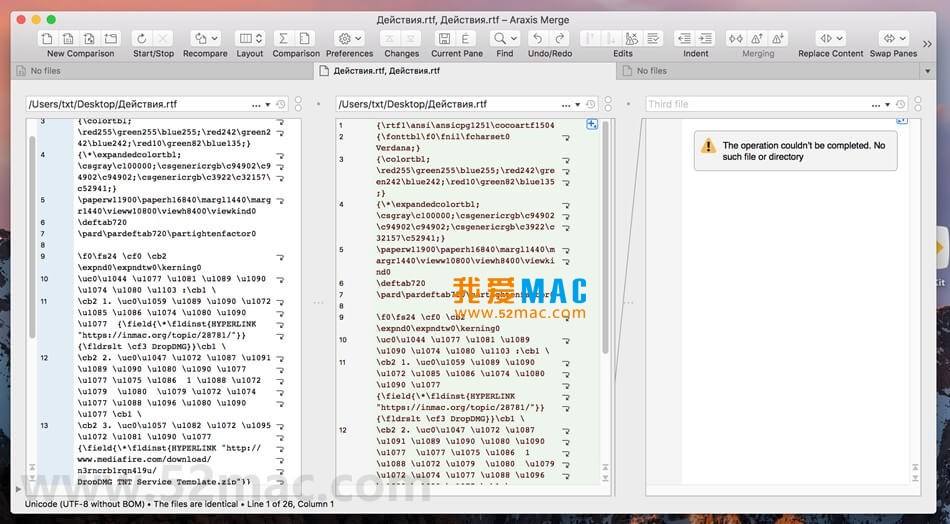Toggle edit markers checklist icon
The width and height of the screenshot is (950, 524).
(653, 39)
